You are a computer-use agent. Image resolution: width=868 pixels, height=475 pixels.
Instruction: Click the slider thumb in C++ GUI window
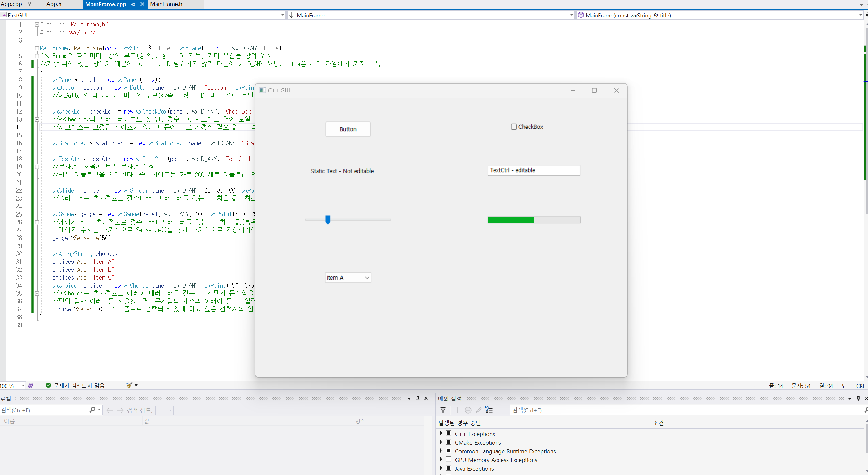pos(328,219)
